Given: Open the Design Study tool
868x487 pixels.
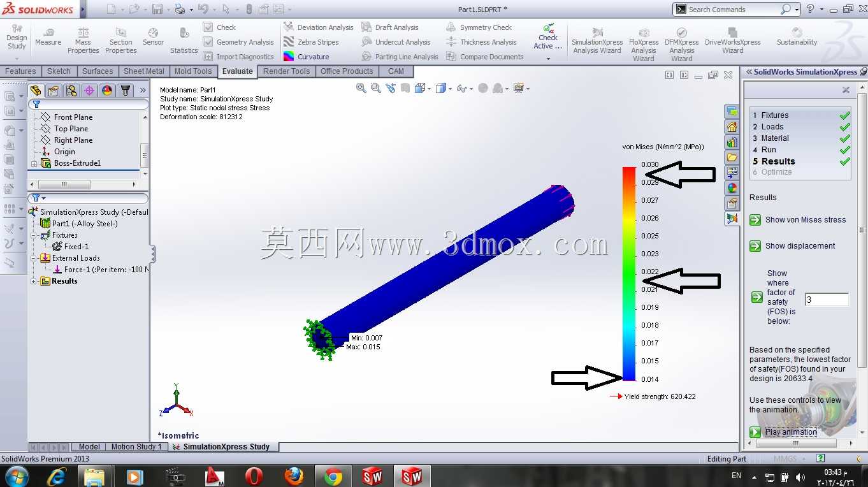Looking at the screenshot, I should [17, 37].
